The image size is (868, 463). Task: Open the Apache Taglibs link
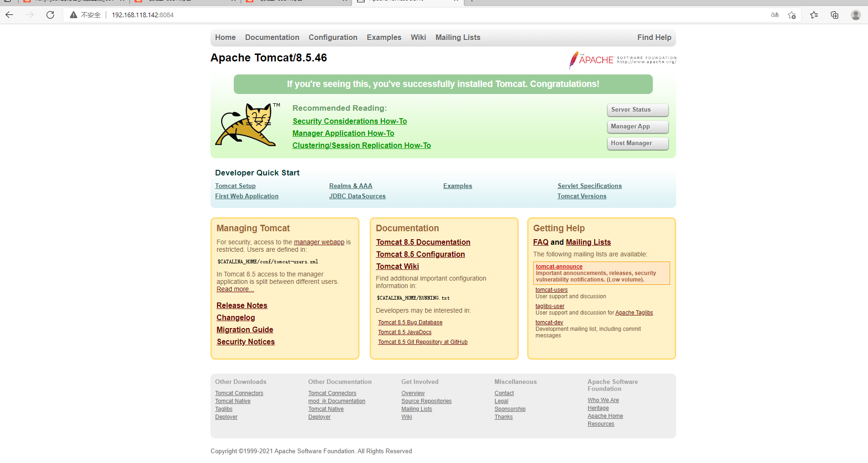click(x=634, y=313)
